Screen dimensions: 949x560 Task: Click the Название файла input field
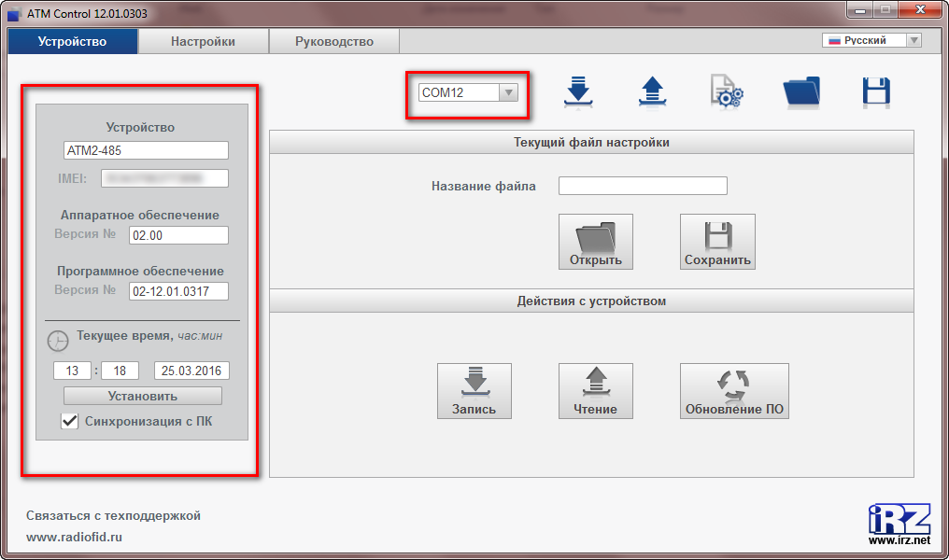point(642,185)
